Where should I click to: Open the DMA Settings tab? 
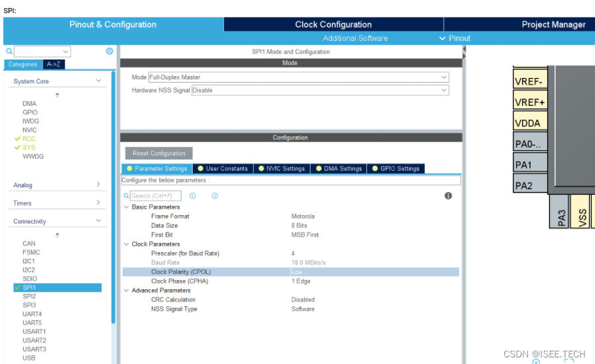[x=339, y=168]
